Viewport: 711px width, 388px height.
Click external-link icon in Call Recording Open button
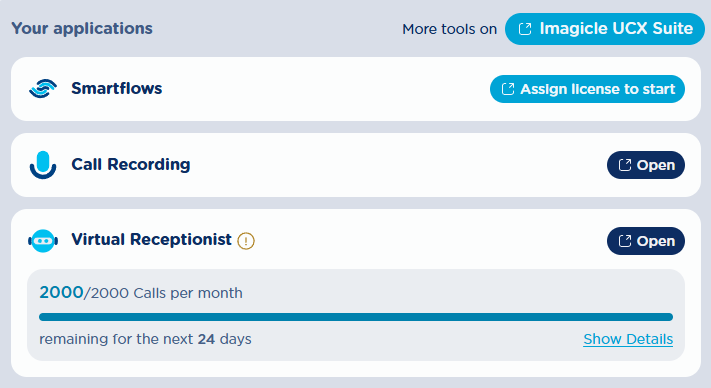pyautogui.click(x=625, y=165)
